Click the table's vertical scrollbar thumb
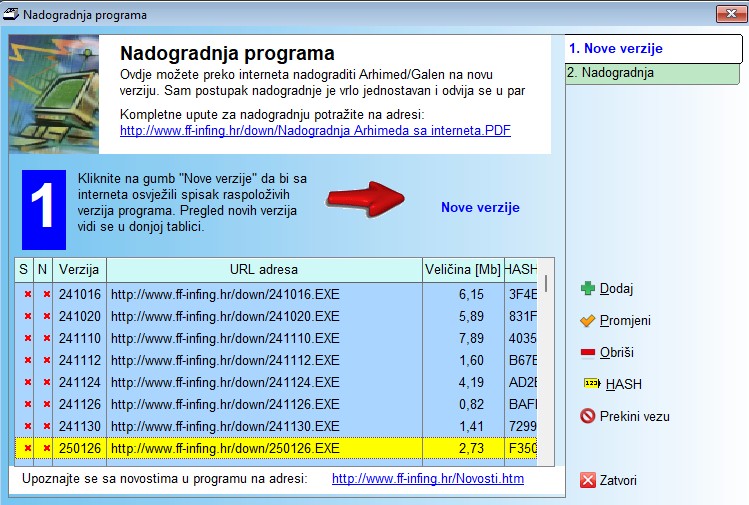 (x=546, y=283)
